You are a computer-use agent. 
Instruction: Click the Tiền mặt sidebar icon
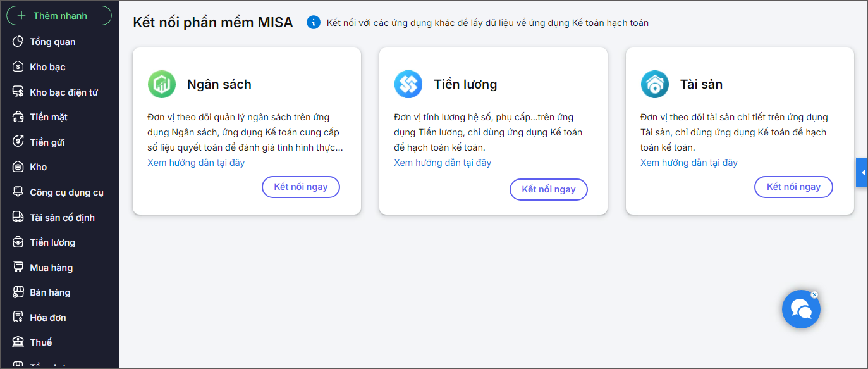(18, 117)
